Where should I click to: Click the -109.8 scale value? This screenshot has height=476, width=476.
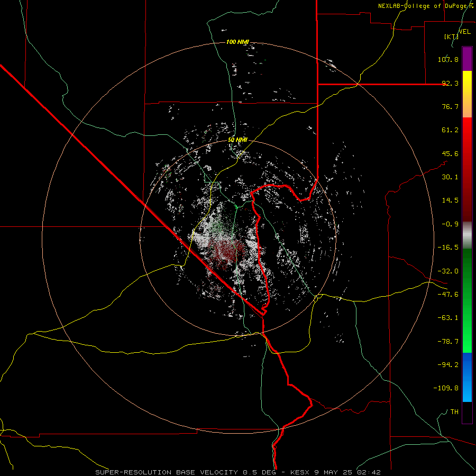[x=446, y=388]
